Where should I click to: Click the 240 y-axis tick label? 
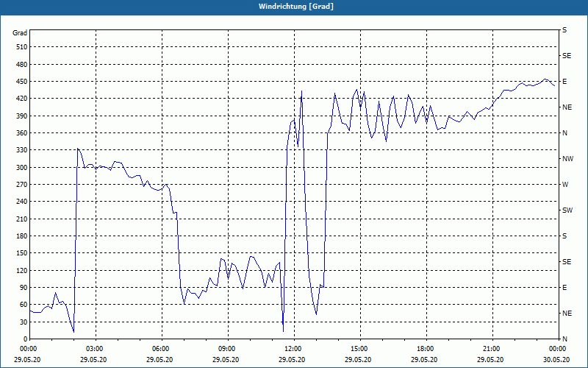(x=22, y=202)
